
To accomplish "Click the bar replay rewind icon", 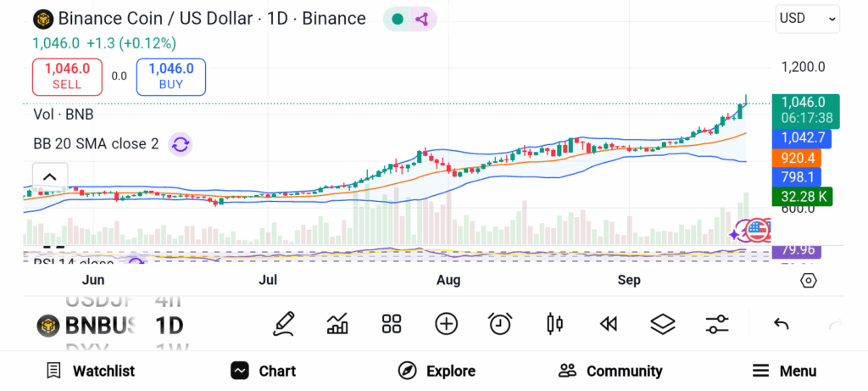I will [608, 323].
